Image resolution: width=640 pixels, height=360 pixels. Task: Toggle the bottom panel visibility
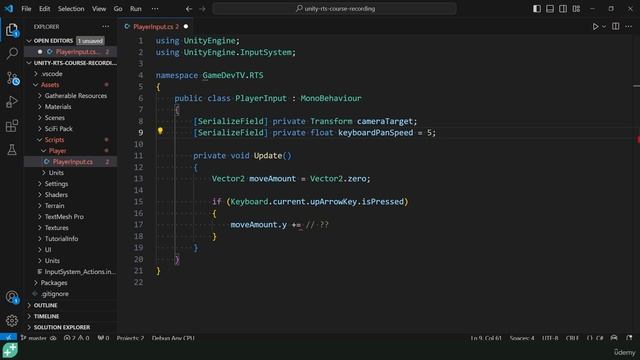(x=550, y=9)
